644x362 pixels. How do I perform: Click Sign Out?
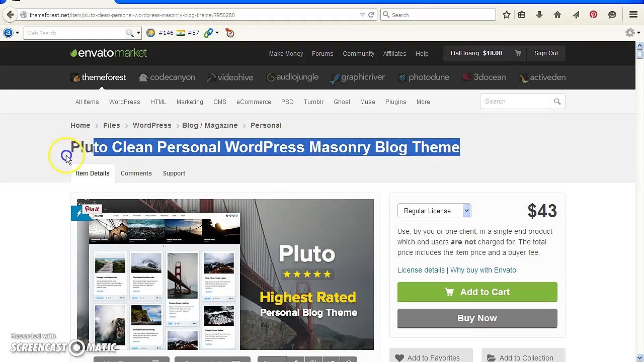click(546, 53)
